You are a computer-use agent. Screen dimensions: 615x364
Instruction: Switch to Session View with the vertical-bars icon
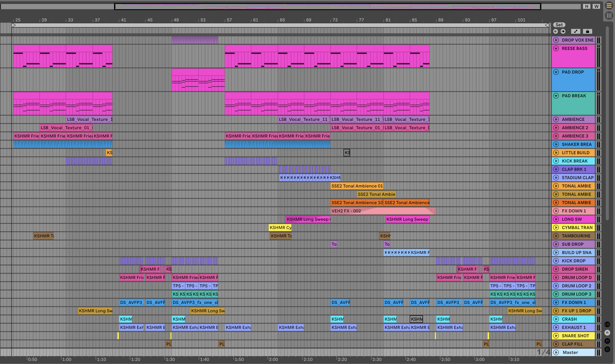point(609,16)
